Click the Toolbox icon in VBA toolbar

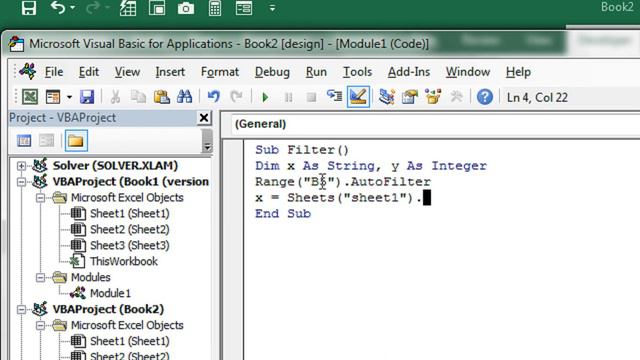click(456, 97)
